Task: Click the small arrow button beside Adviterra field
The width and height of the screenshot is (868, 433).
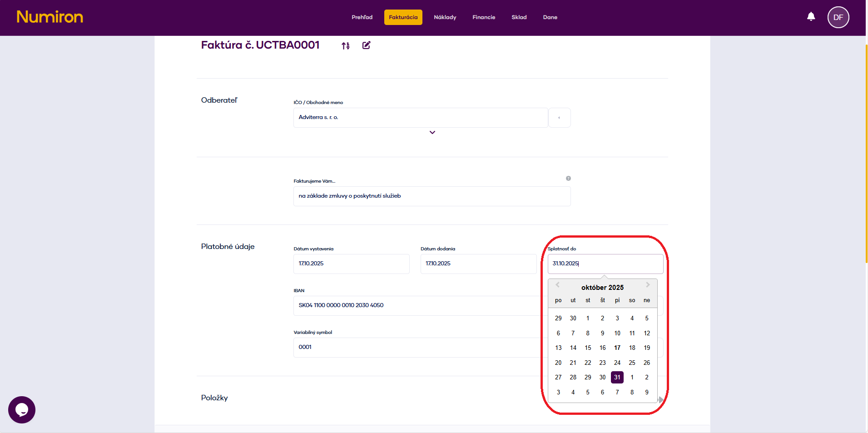Action: tap(559, 118)
